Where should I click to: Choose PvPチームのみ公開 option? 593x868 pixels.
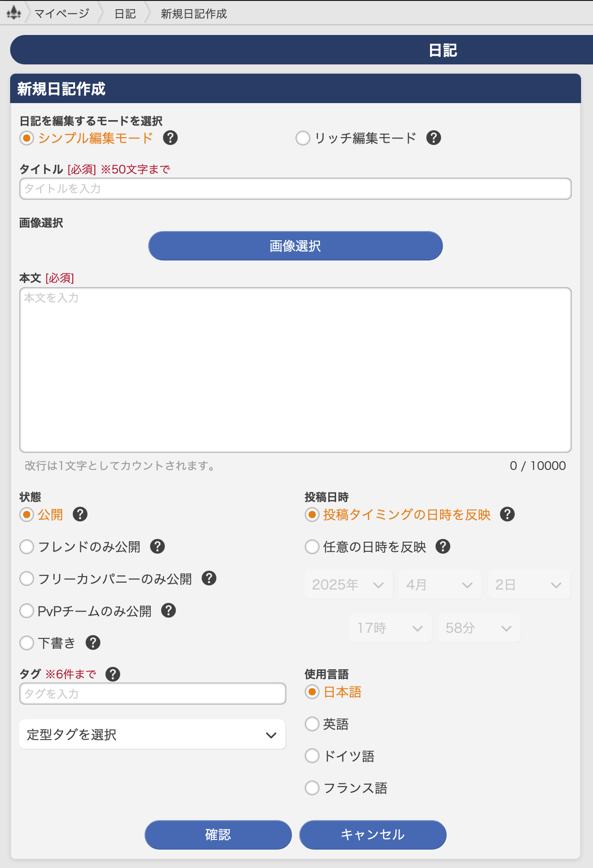(x=27, y=611)
